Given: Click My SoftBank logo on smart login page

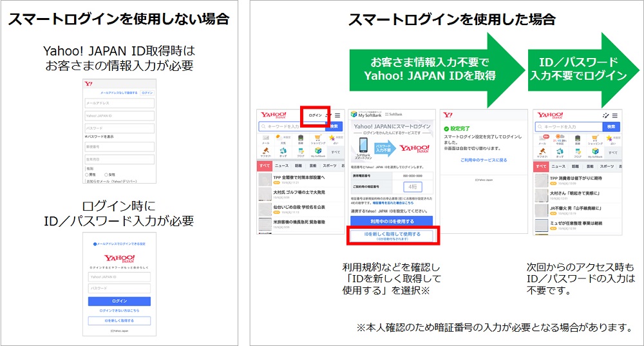Looking at the screenshot, I should click(366, 114).
